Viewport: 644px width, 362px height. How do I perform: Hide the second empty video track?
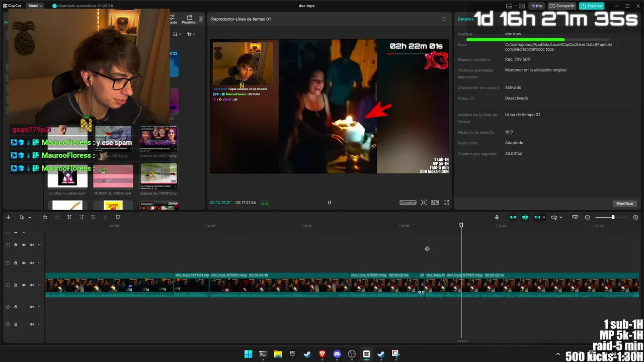24,263
